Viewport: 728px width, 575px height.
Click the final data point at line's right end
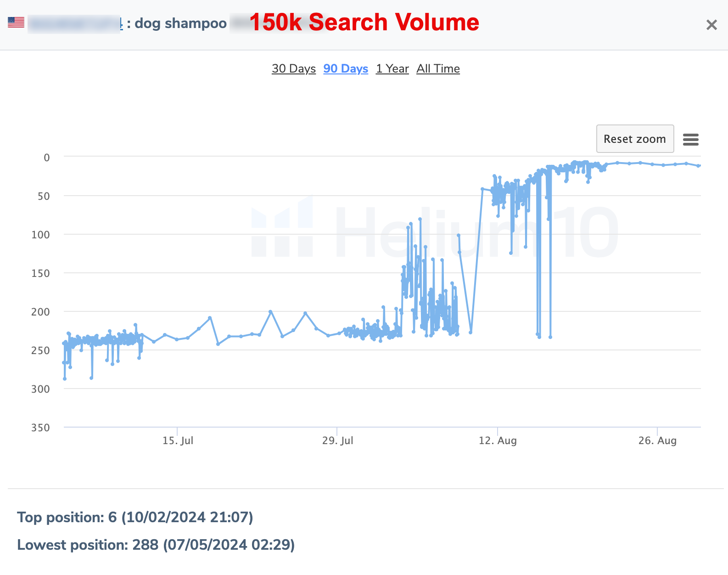pos(698,165)
